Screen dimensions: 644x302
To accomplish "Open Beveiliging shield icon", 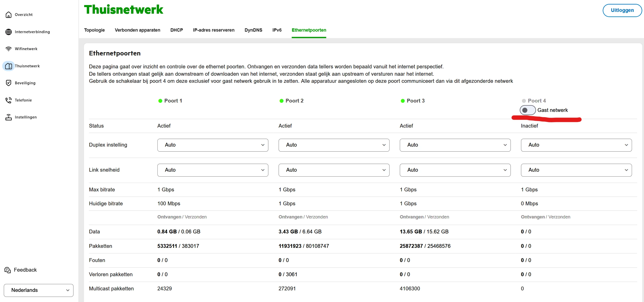I will tap(8, 83).
